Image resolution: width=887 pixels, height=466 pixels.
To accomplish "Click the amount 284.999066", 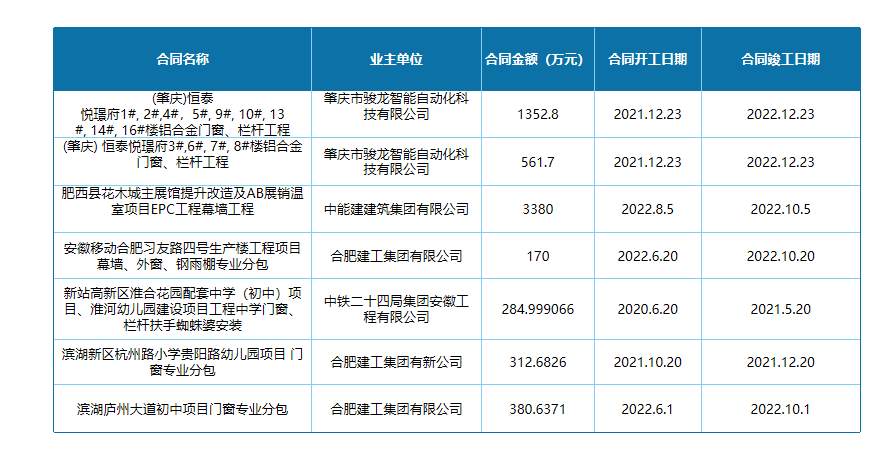I will coord(537,309).
